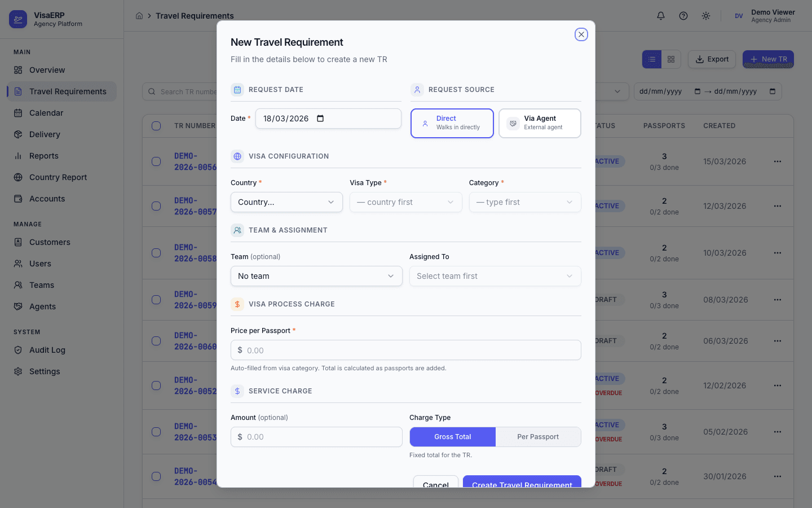Open the actions menu for DEMO-2026-0056

point(778,161)
